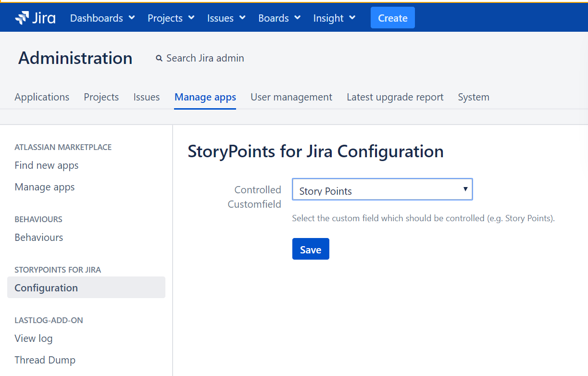Focus the Search Jira admin field

(x=205, y=58)
